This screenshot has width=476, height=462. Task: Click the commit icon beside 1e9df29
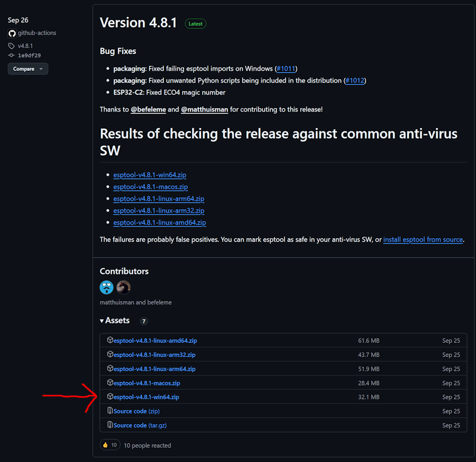click(x=11, y=56)
